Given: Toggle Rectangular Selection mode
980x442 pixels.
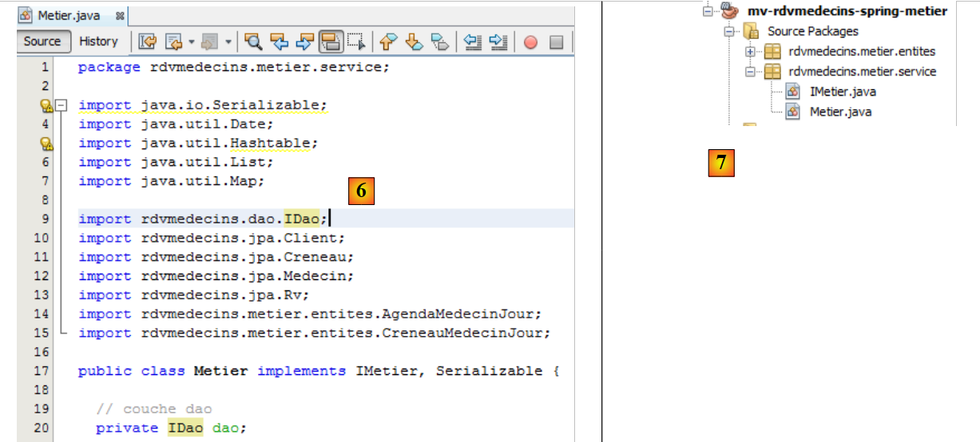Looking at the screenshot, I should click(x=356, y=41).
